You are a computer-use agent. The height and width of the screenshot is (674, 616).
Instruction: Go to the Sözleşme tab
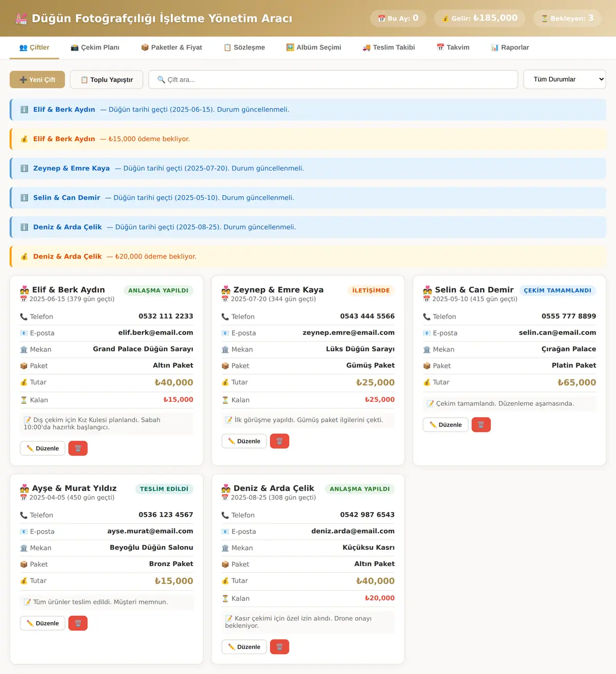[x=244, y=47]
